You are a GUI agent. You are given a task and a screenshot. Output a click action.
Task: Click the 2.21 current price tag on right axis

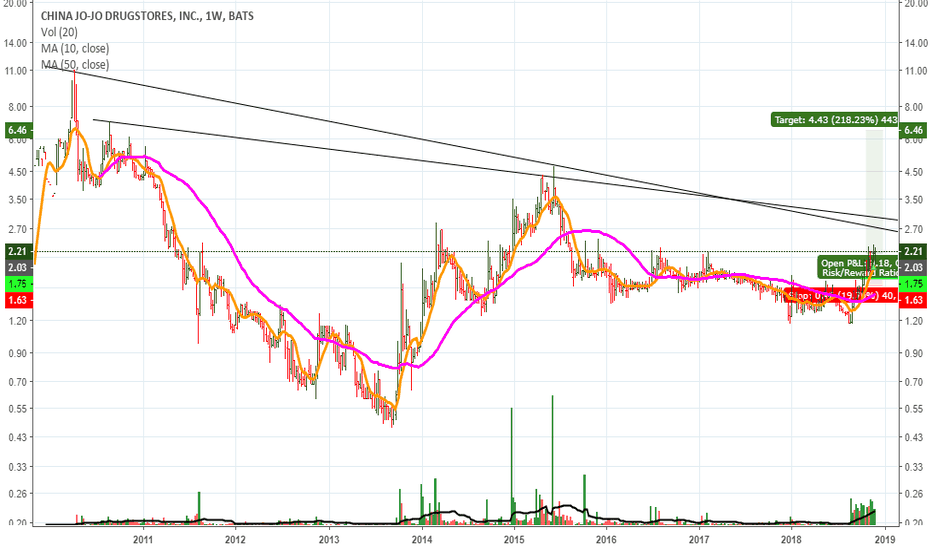(914, 252)
